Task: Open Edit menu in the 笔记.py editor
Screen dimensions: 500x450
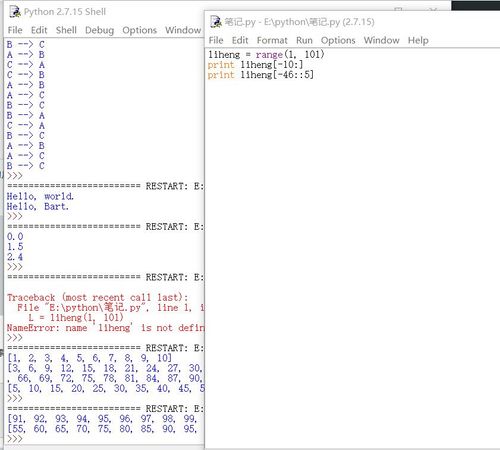Action: click(240, 40)
